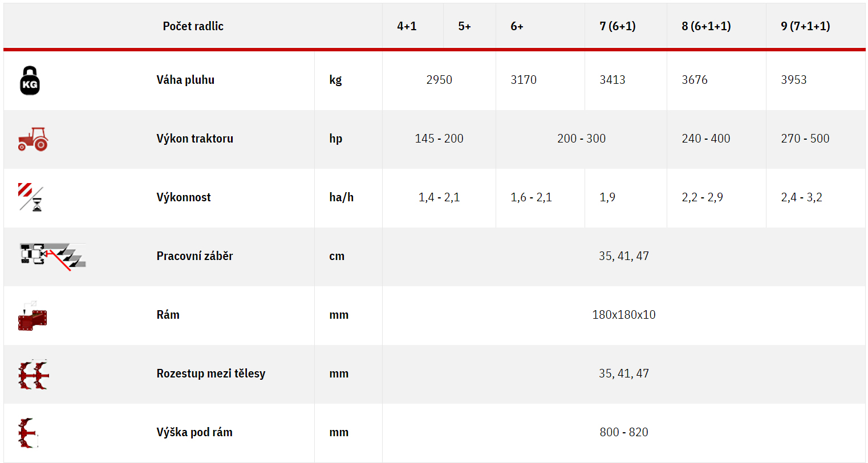The height and width of the screenshot is (463, 868).
Task: Click the Výkonnost ha/h unit cell
Action: tap(348, 197)
